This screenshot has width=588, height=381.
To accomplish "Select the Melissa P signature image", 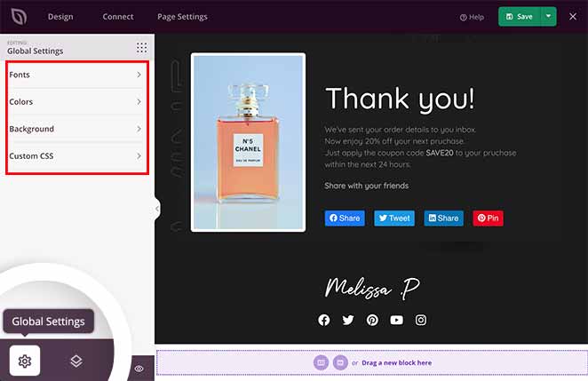I will click(x=372, y=289).
